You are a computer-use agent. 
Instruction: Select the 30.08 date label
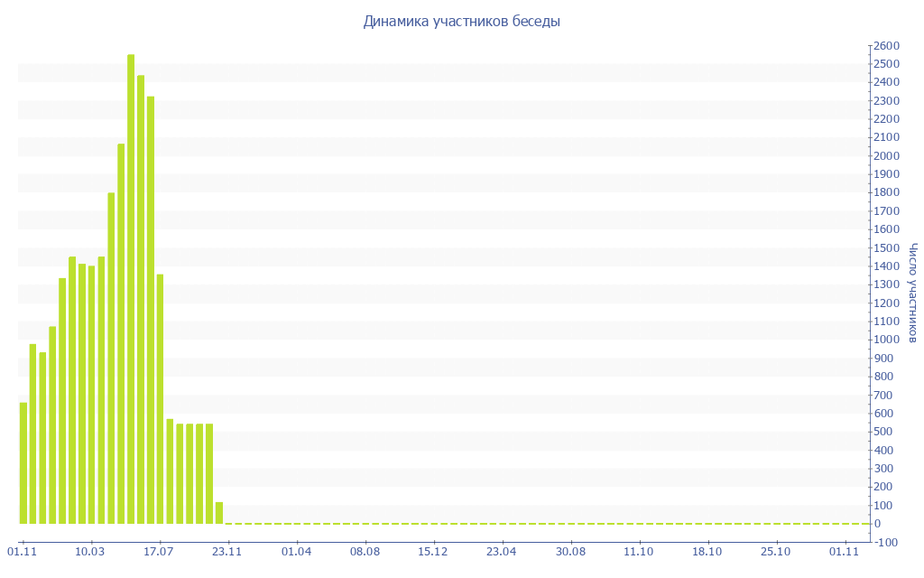(x=570, y=551)
